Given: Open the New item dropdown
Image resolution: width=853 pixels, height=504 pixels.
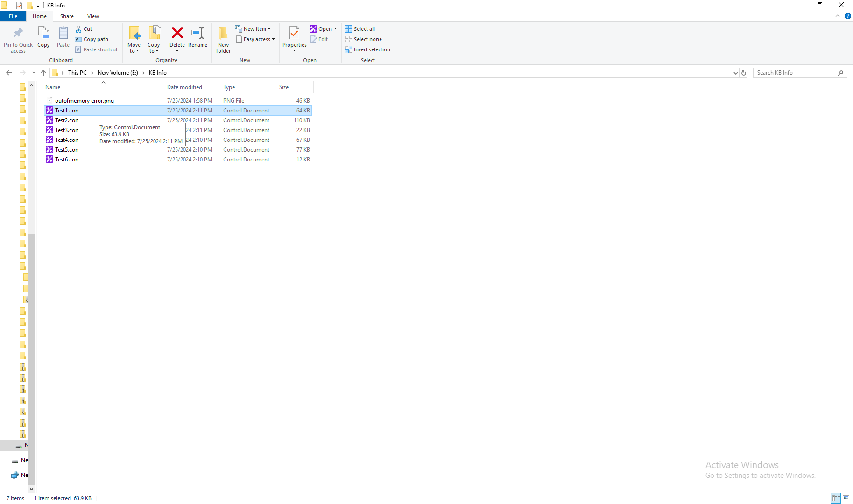Looking at the screenshot, I should pyautogui.click(x=253, y=29).
